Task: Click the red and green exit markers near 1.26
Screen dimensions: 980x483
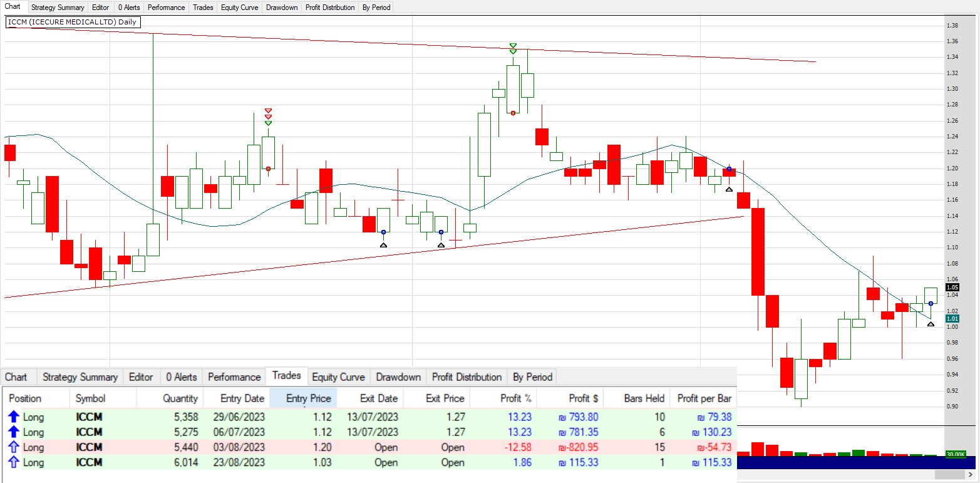Action: pos(268,117)
